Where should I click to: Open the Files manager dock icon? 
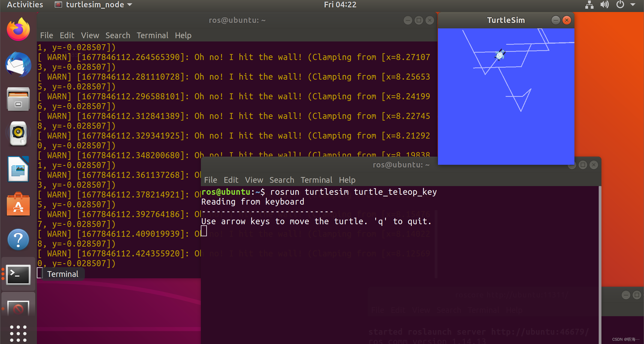tap(18, 99)
